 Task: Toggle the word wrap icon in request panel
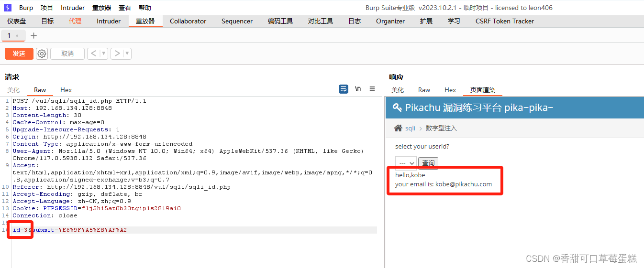[343, 89]
